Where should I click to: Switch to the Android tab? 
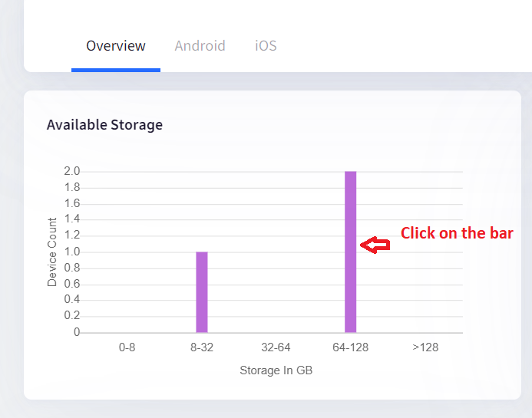coord(200,46)
